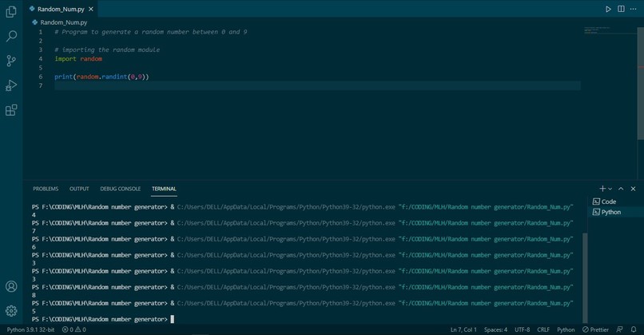The image size is (644, 335).
Task: Click Random_Num.py in the breadcrumb
Action: [64, 22]
